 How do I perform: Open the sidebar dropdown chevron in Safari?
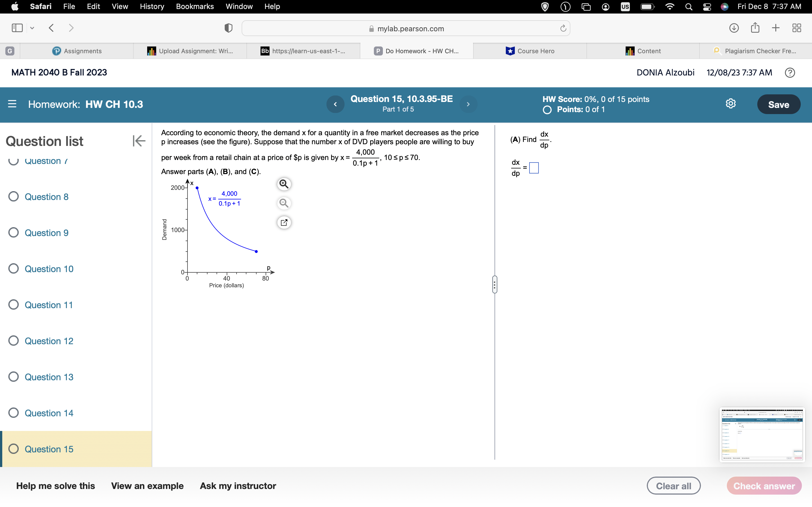[x=32, y=28]
